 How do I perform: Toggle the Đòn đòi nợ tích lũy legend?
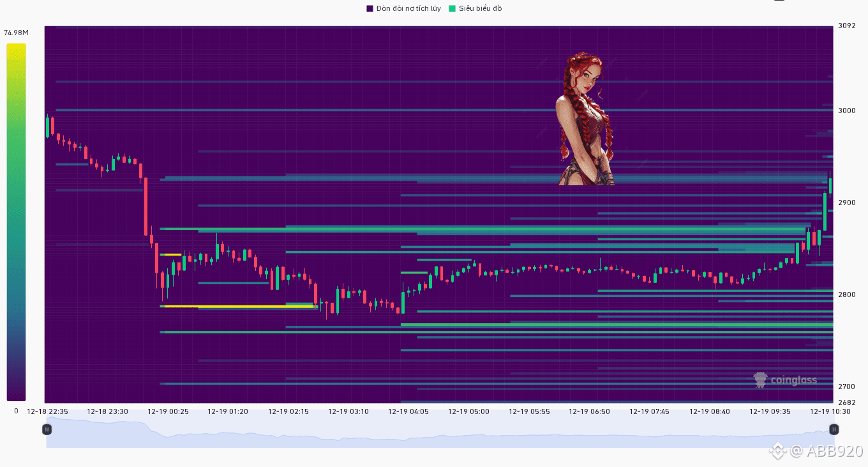pos(403,8)
